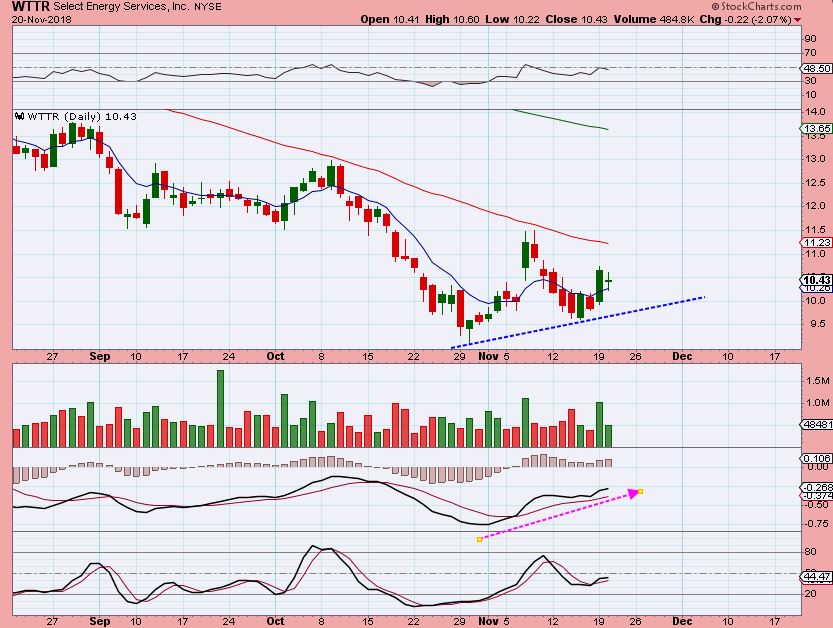Click the Volume 484.8K value
833x628 pixels.
654,20
